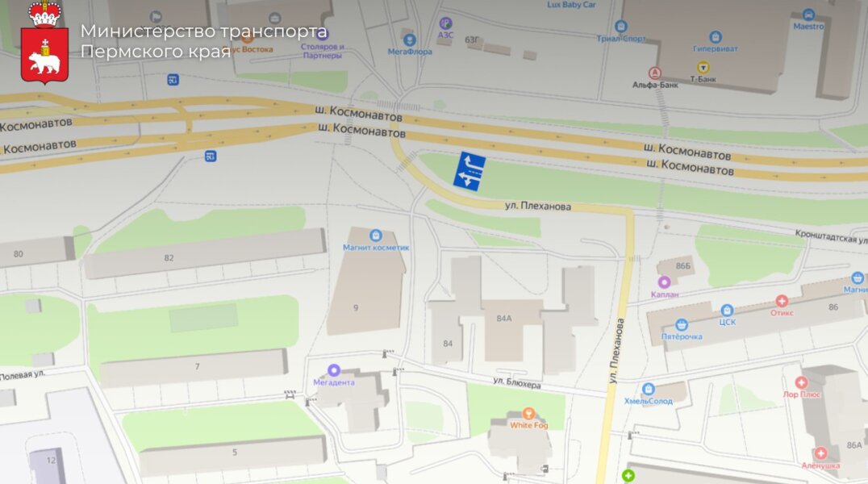Open the Отикс red medical marker
Screen dimensions: 868x484
782,301
